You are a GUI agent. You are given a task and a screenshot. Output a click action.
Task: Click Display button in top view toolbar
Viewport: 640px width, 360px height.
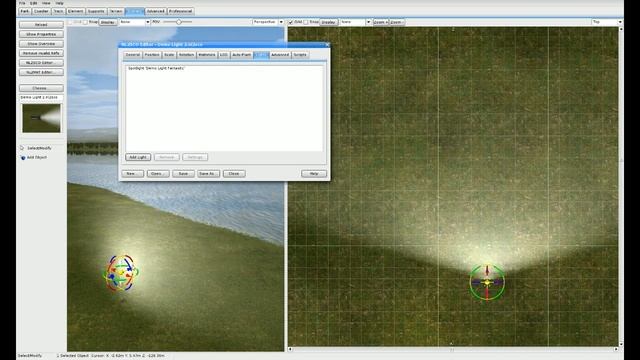tap(329, 22)
